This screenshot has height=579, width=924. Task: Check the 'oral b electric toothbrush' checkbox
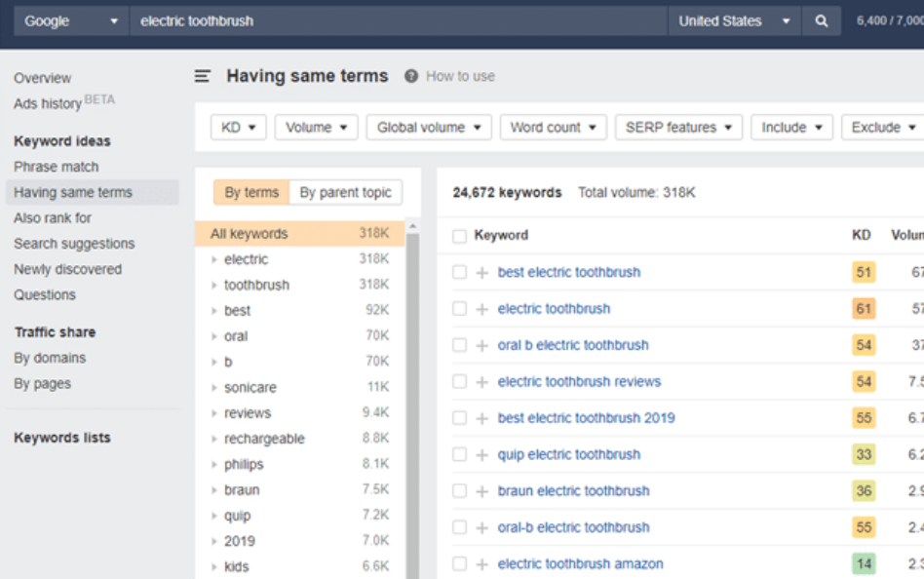pos(460,345)
